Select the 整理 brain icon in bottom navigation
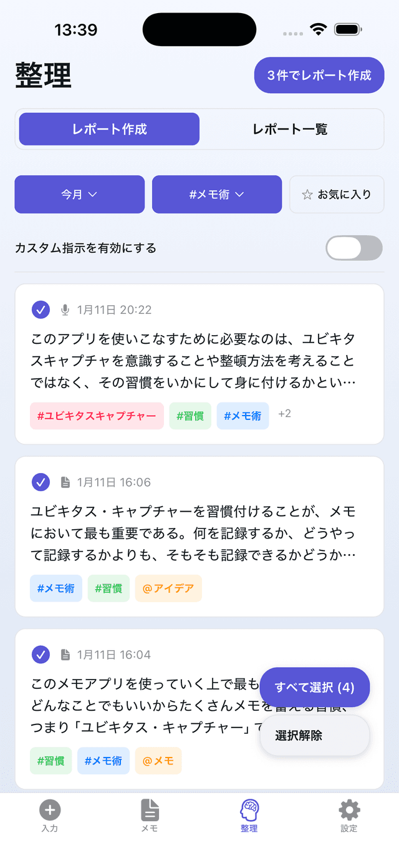The image size is (399, 868). pos(249,816)
